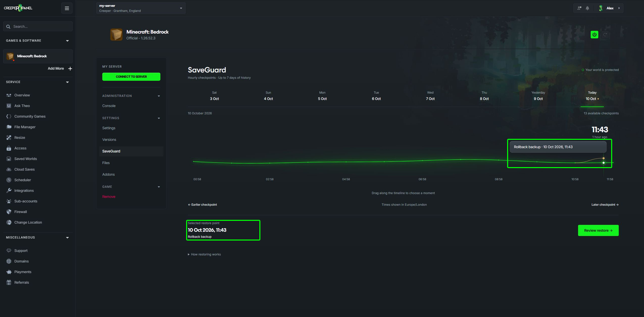This screenshot has height=317, width=644.
Task: Select the Sat 3 Oct day tab
Action: [x=214, y=96]
